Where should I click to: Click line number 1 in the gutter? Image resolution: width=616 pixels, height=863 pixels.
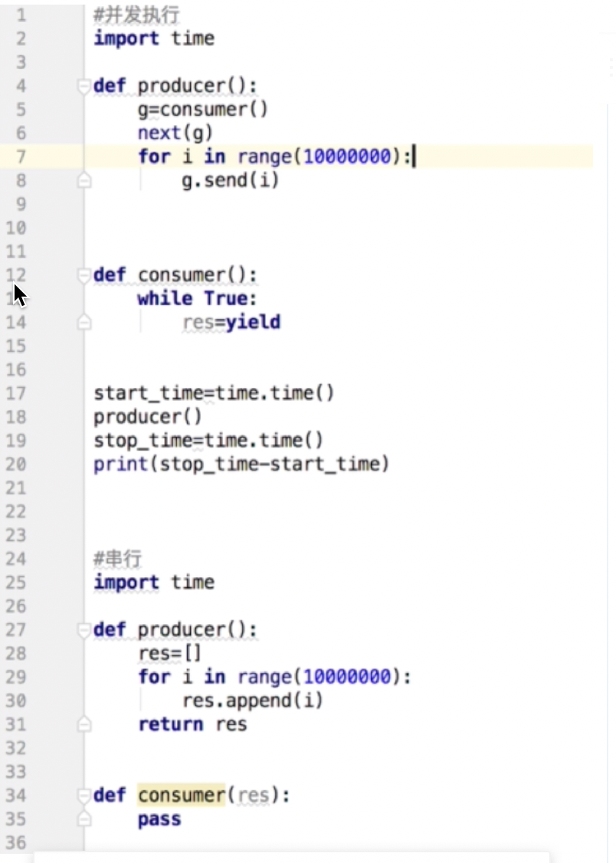click(20, 15)
